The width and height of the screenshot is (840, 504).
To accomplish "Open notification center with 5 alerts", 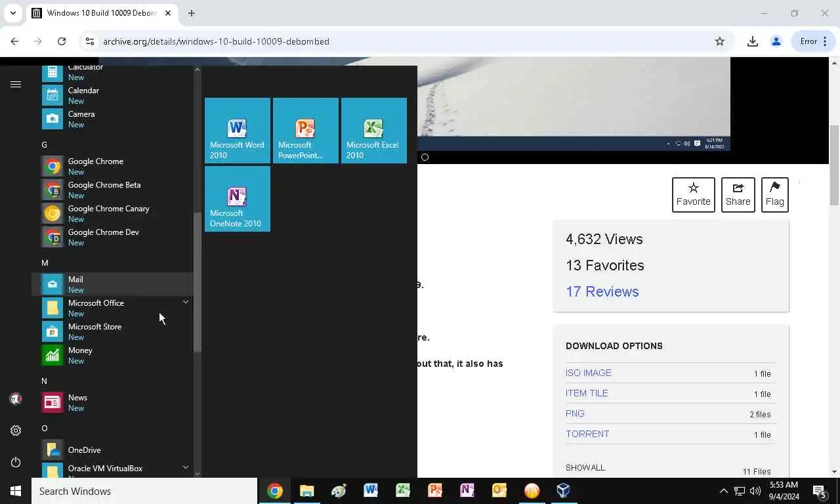I will point(820,491).
